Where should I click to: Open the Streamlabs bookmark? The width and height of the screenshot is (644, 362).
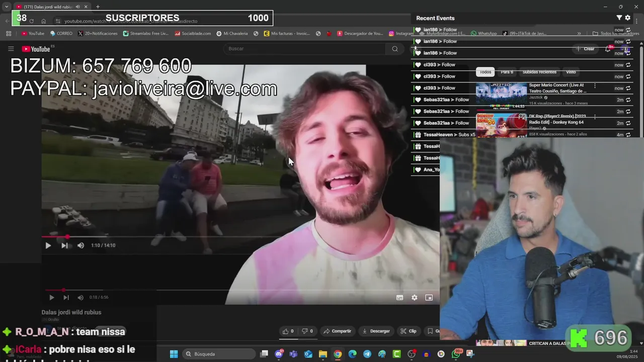coord(146,34)
